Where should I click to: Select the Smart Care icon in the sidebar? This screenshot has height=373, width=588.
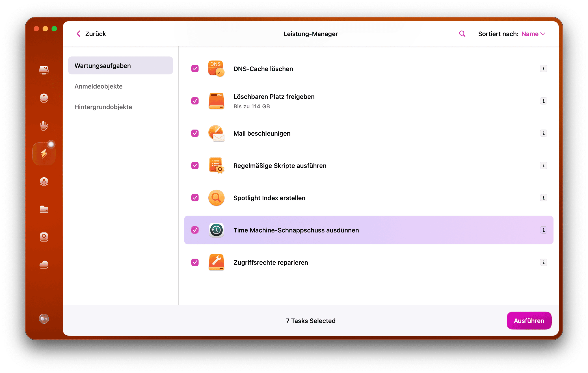click(x=44, y=70)
